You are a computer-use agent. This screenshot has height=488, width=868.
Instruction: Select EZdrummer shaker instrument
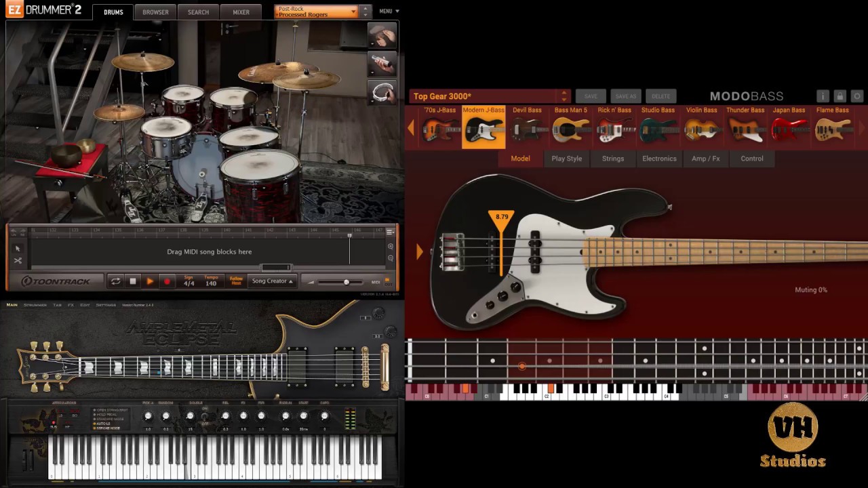click(382, 64)
